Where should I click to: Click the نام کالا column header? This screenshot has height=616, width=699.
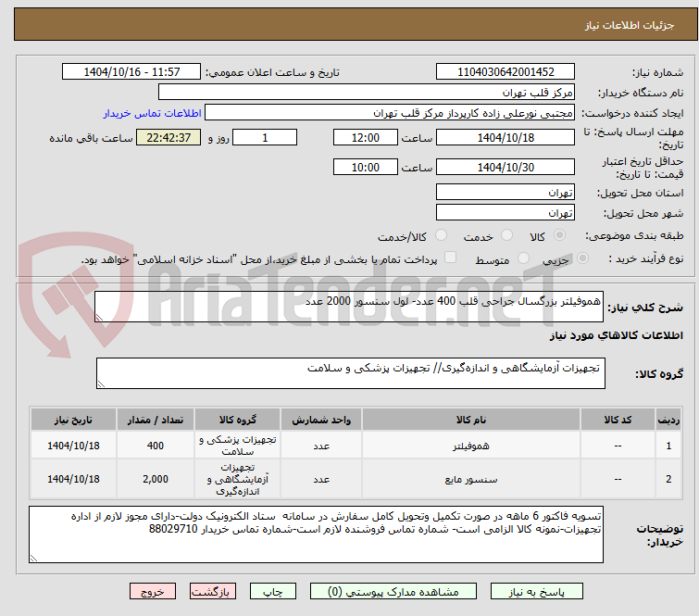pyautogui.click(x=471, y=420)
